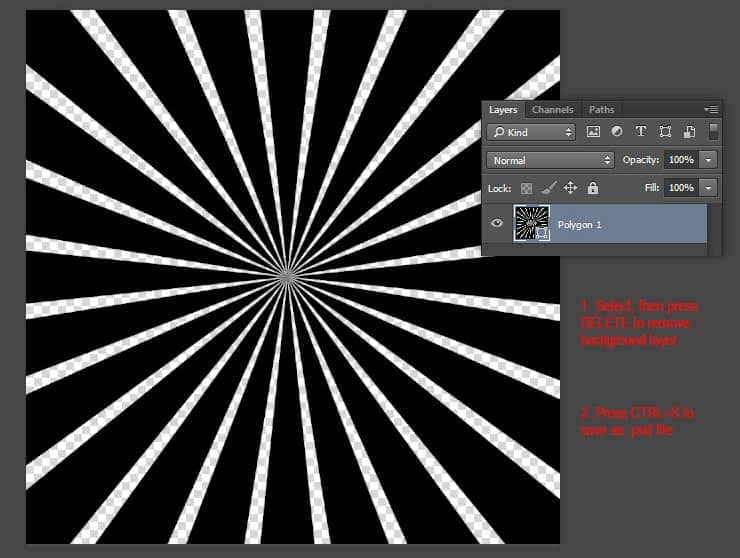This screenshot has width=740, height=558.
Task: Open the Opacity slider arrow
Action: point(708,160)
